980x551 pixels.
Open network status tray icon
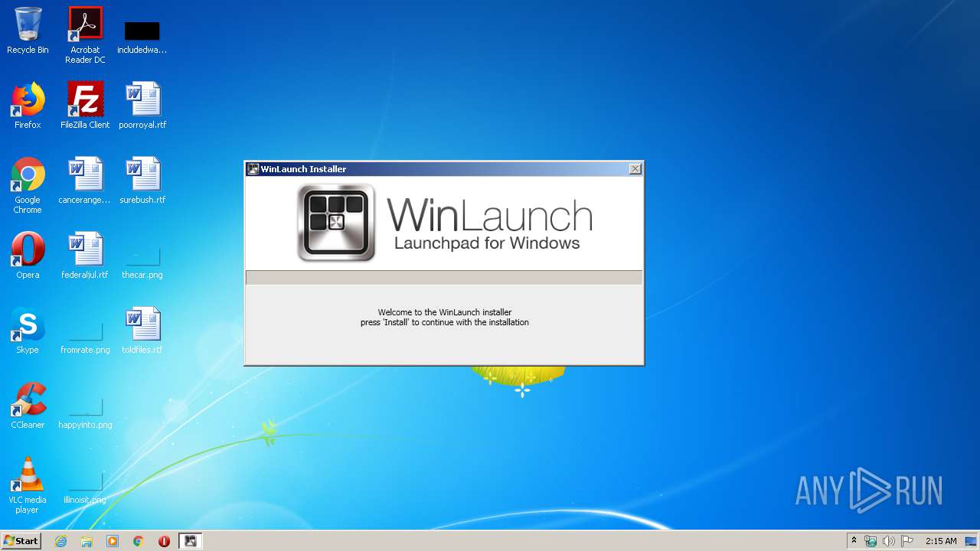[871, 541]
